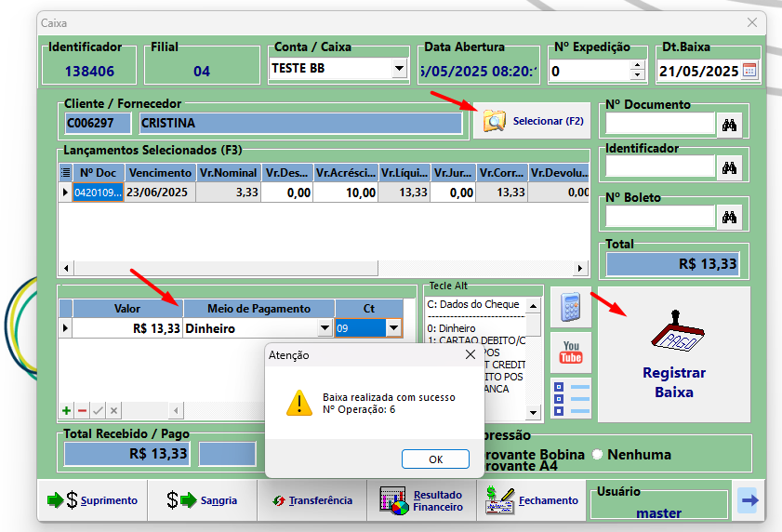Click binoculars next to Nº Boleto

coord(729,217)
